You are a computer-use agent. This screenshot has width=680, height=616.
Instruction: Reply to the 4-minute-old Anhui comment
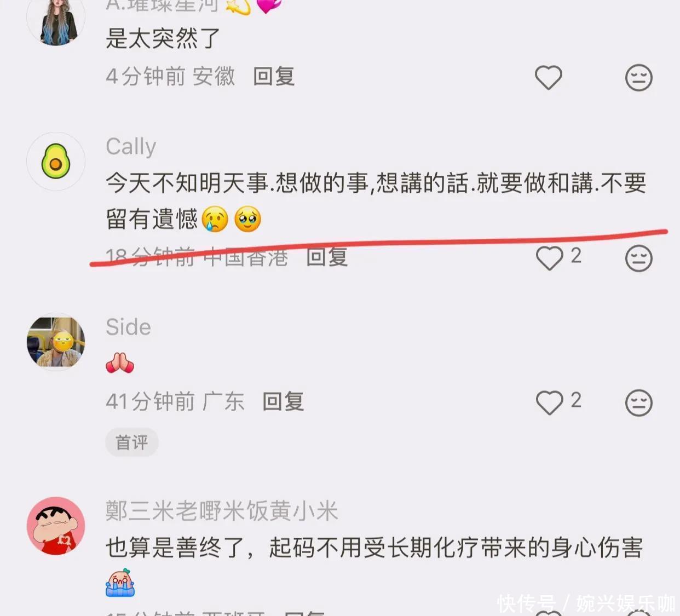click(274, 76)
